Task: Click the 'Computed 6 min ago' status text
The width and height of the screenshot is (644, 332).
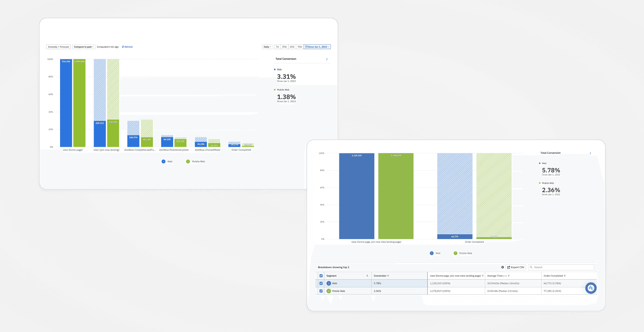Action: click(108, 47)
